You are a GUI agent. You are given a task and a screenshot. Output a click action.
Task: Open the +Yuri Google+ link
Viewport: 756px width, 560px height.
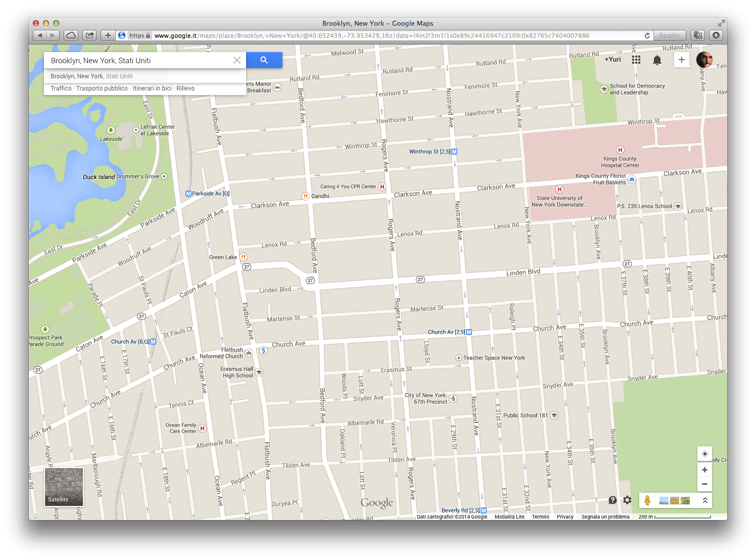tap(612, 59)
